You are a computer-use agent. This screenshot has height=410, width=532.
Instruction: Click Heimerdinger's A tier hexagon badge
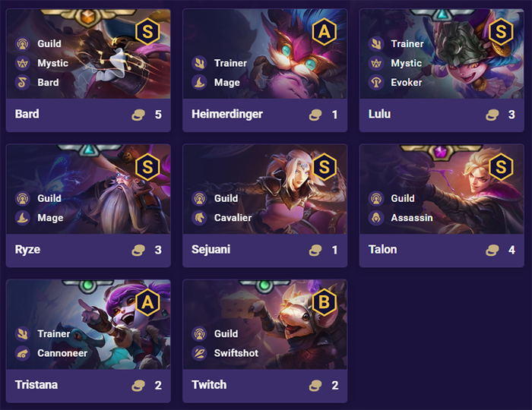point(324,31)
